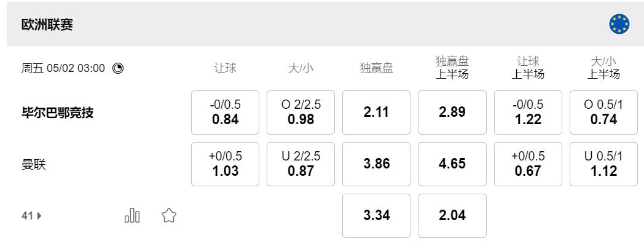Open the match statistics bar chart icon
Screen dimensions: 644x249
132,215
